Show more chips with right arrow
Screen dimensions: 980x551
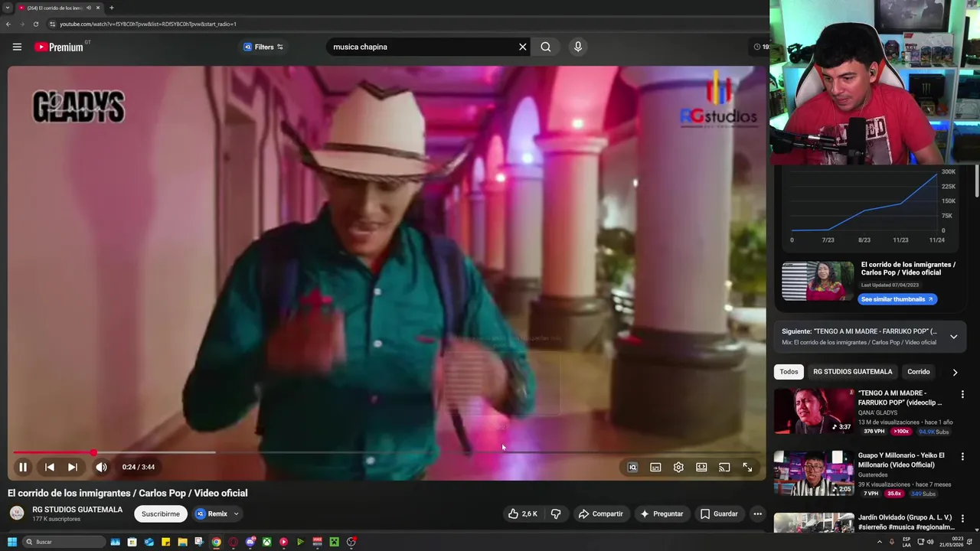tap(955, 372)
